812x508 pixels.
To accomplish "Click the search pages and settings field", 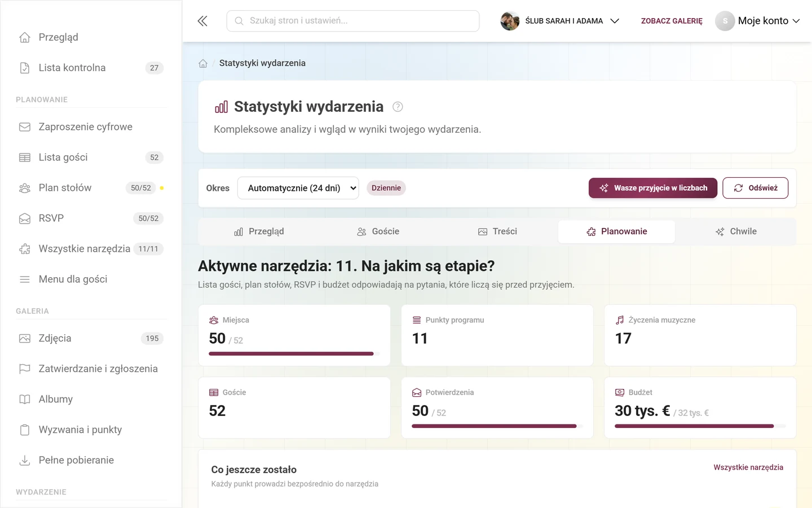I will (353, 21).
